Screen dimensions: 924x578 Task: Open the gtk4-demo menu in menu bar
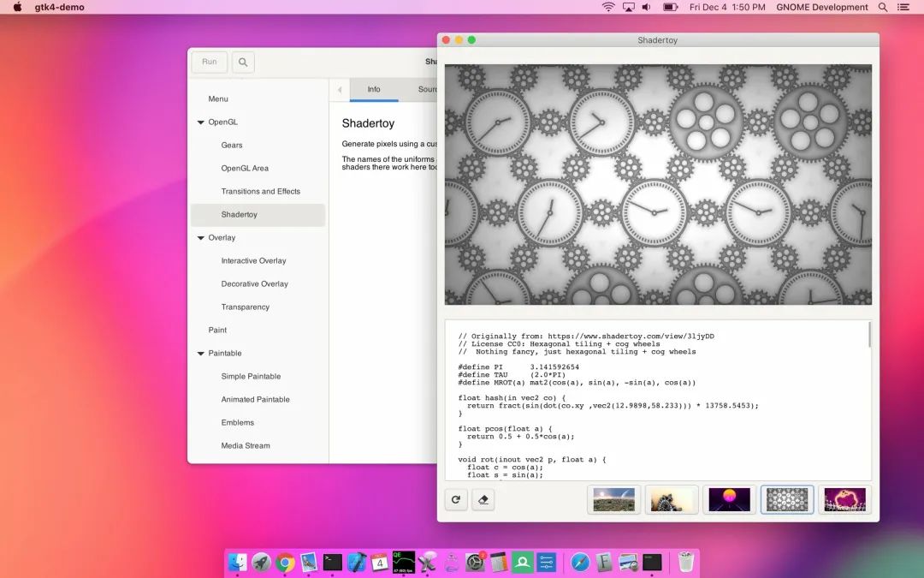59,7
